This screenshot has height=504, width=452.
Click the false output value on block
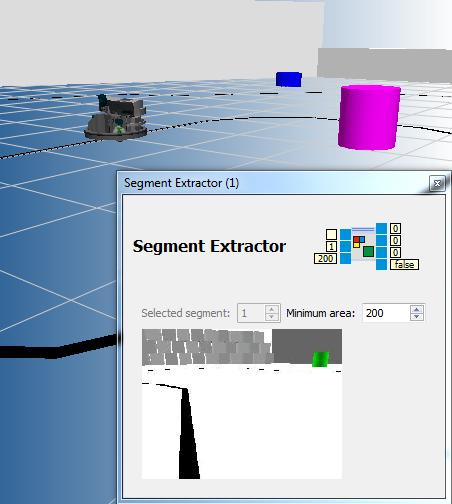click(404, 265)
